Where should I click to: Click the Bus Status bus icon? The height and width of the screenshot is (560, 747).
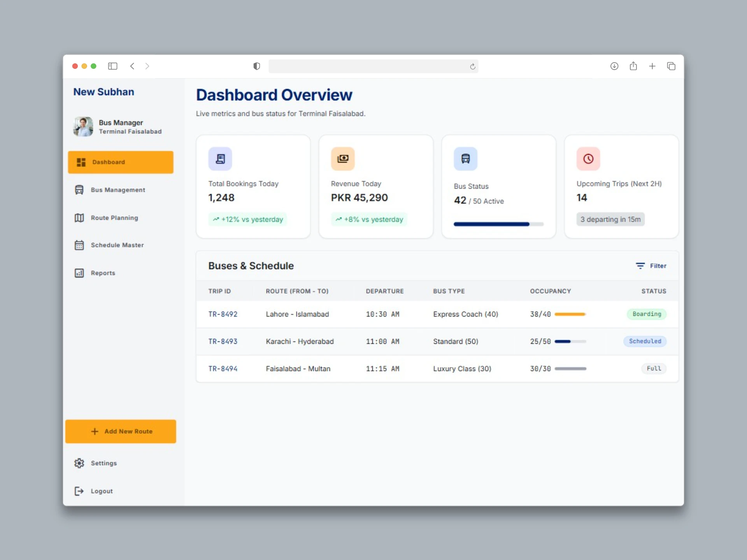click(x=466, y=159)
